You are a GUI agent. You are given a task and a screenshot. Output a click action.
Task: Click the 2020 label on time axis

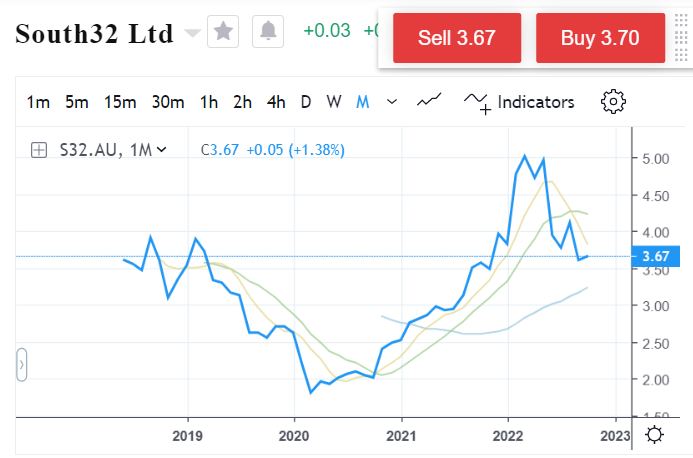(294, 436)
